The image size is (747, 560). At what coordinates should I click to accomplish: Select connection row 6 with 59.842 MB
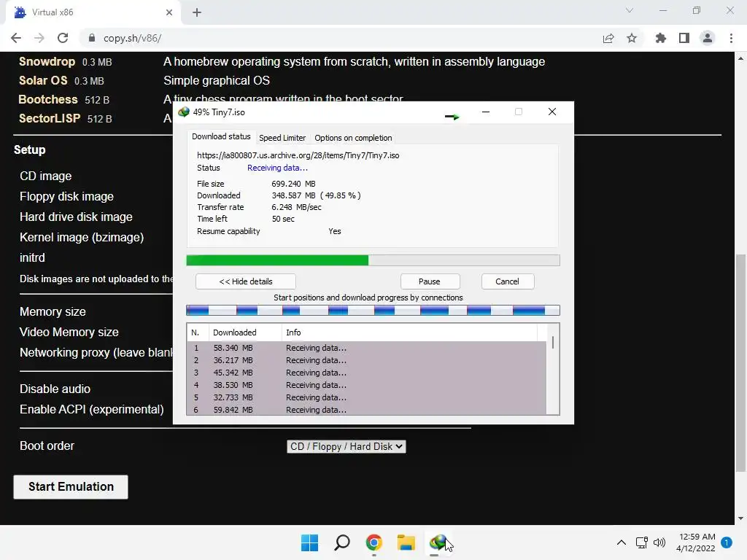tap(366, 410)
